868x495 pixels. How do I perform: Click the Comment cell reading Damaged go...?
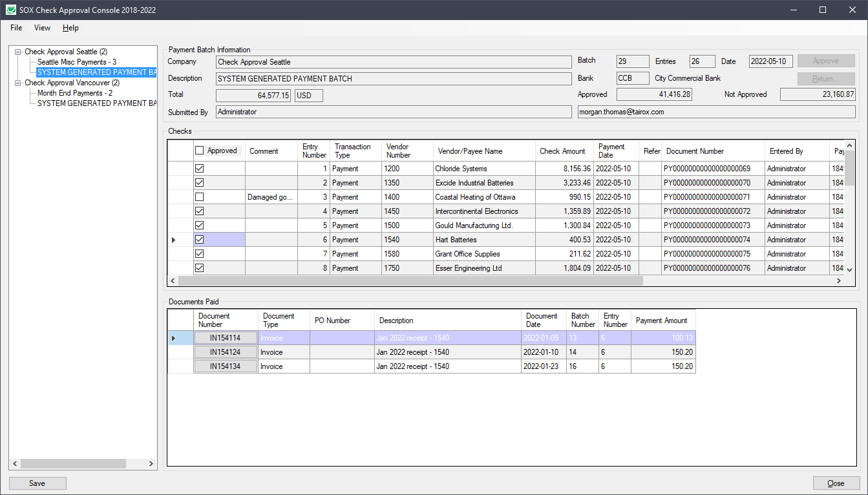271,197
